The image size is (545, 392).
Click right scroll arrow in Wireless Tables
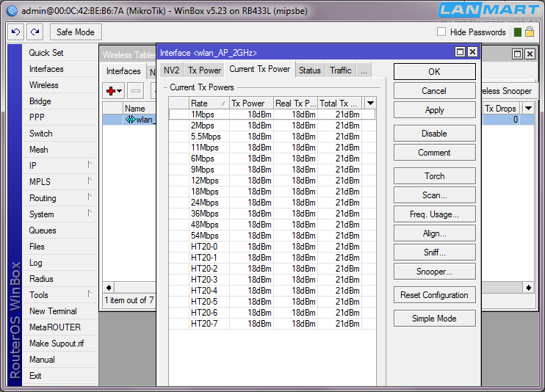coord(528,288)
